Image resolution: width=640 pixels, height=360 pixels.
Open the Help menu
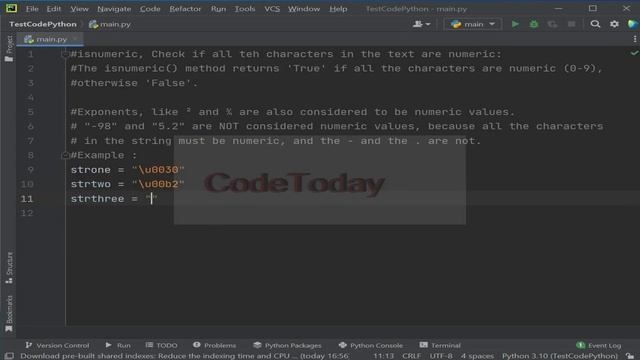click(338, 9)
